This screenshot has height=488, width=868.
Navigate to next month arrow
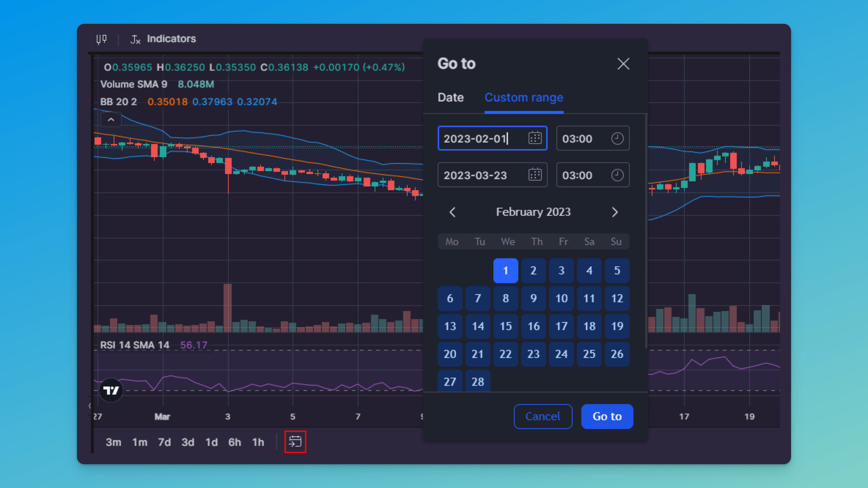[x=615, y=212]
